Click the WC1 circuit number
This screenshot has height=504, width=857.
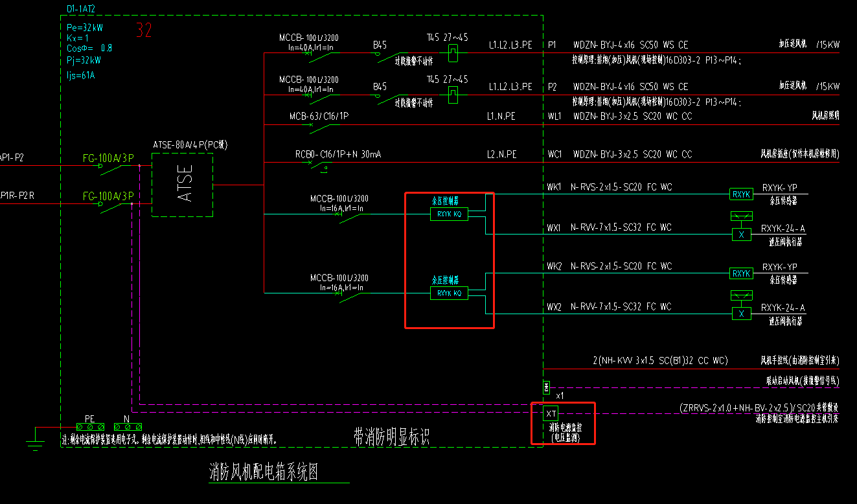click(554, 154)
